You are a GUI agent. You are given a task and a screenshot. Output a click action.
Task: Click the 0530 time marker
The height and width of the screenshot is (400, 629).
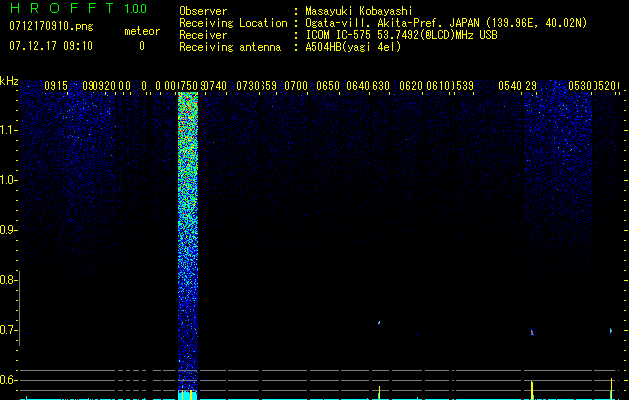[580, 86]
